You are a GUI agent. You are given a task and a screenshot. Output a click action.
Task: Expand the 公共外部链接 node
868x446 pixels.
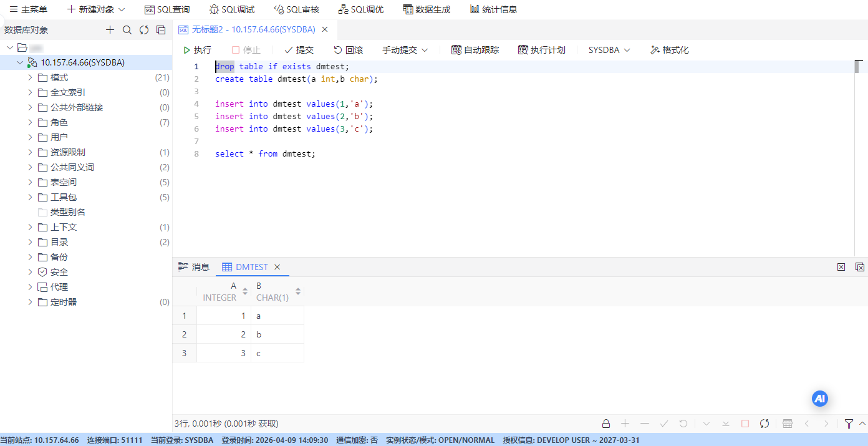pyautogui.click(x=30, y=107)
